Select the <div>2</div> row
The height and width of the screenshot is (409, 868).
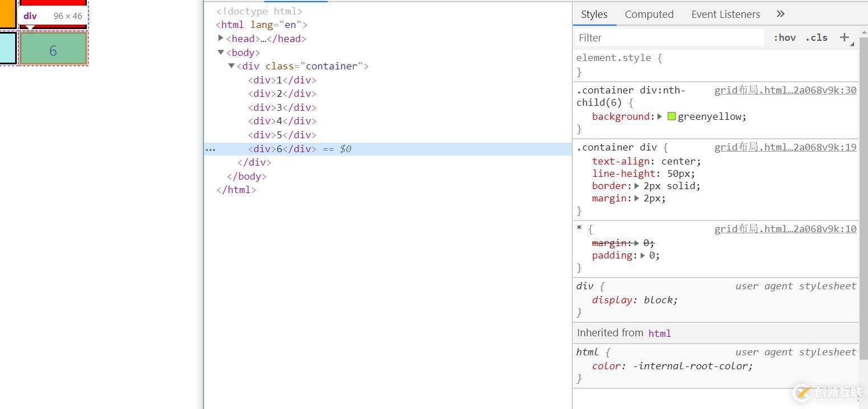coord(282,93)
